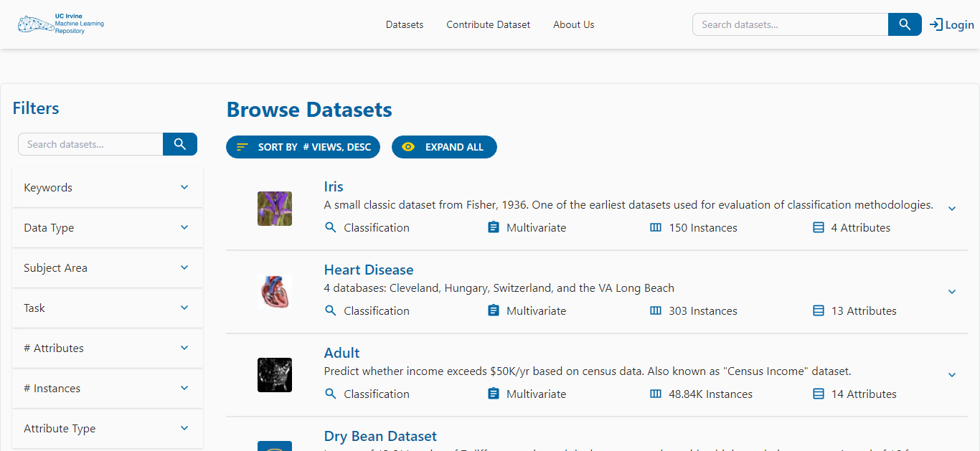Click the Multivariate clipboard icon under Heart Disease
This screenshot has width=980, height=451.
(x=493, y=310)
